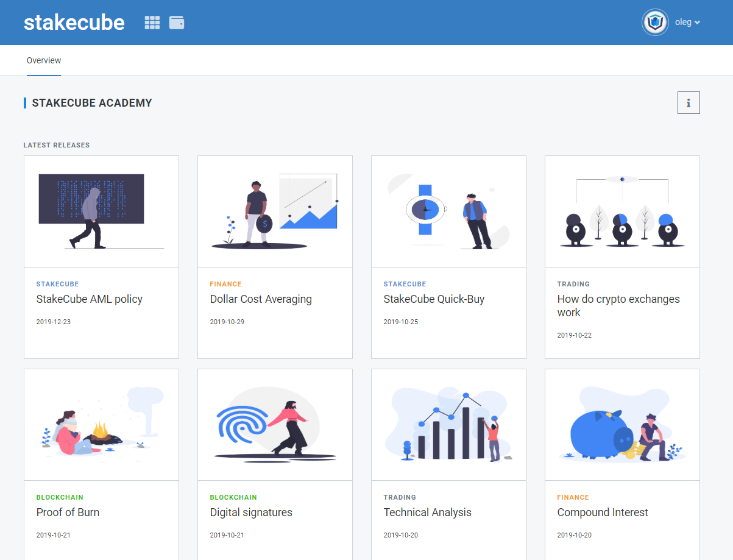Click the date 2019-10-22
Screen dimensions: 733x560
575,335
